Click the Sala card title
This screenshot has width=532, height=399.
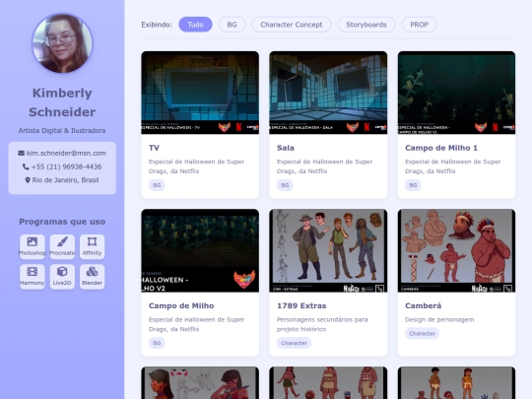click(286, 148)
